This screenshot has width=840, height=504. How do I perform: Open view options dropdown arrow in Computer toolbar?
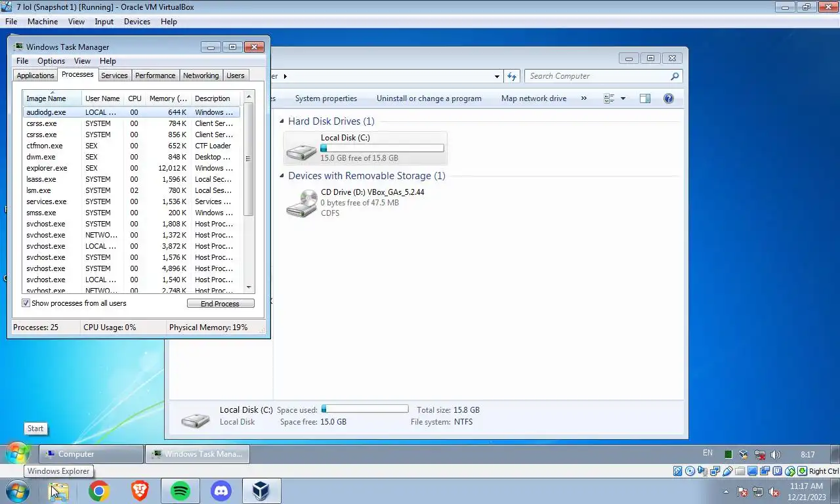click(623, 98)
